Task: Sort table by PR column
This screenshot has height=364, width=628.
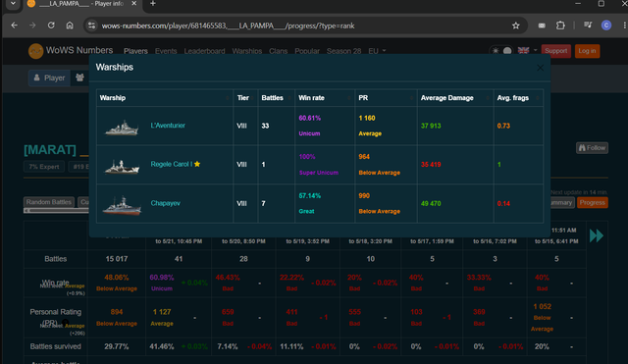Action: [386, 98]
